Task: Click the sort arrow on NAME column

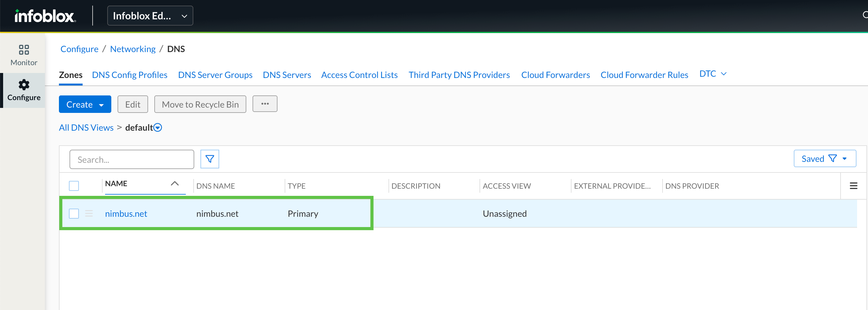Action: [175, 184]
